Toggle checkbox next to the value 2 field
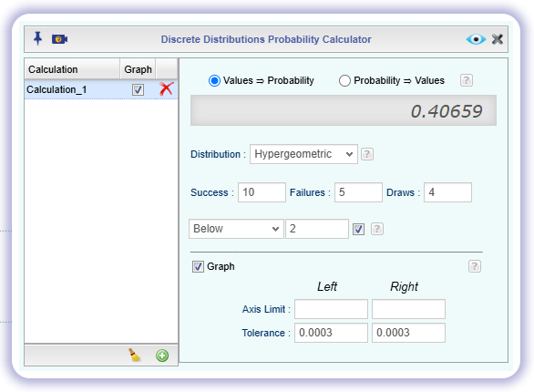The image size is (534, 392). click(358, 229)
